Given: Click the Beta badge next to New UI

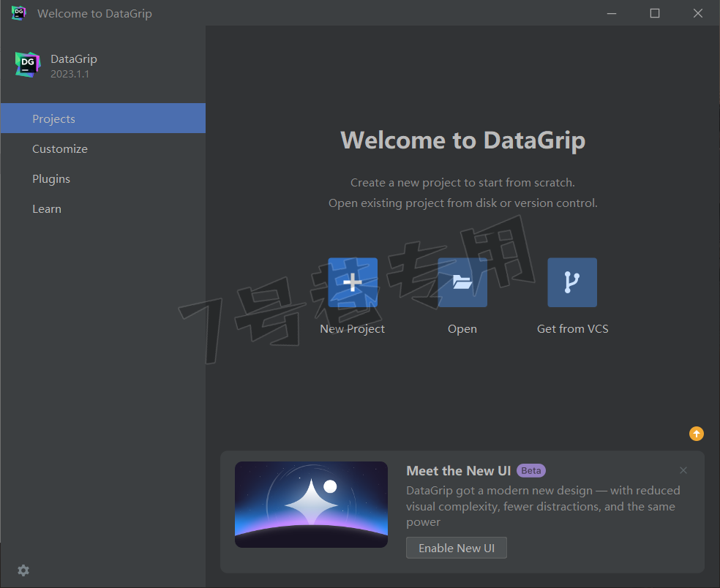Looking at the screenshot, I should (531, 470).
